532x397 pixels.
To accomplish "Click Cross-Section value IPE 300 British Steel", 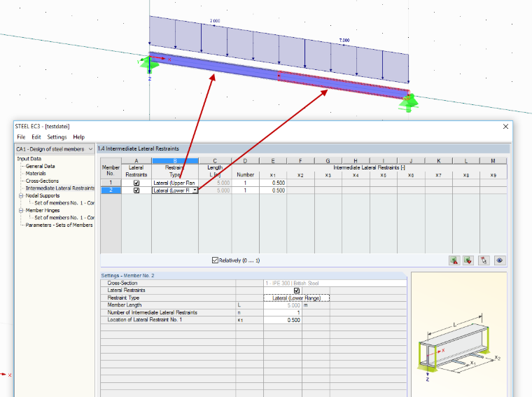I will point(335,283).
